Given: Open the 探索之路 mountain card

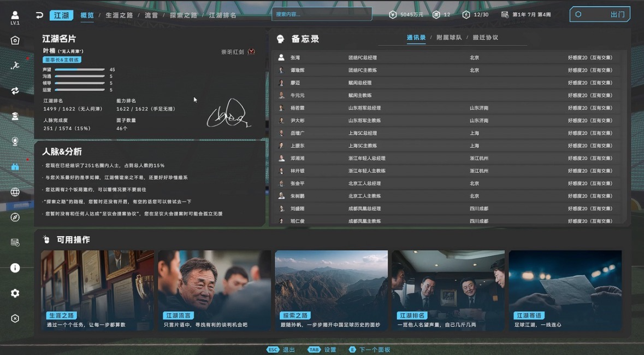Looking at the screenshot, I should click(x=331, y=290).
